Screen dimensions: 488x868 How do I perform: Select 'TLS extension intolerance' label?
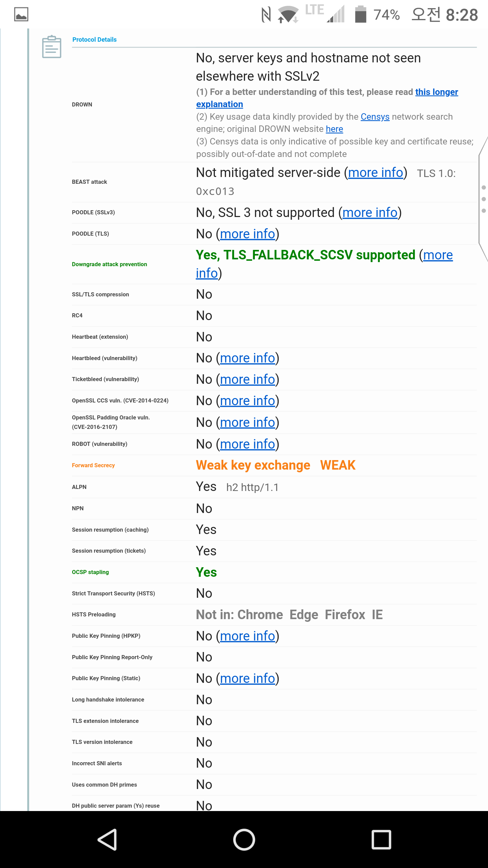(105, 721)
